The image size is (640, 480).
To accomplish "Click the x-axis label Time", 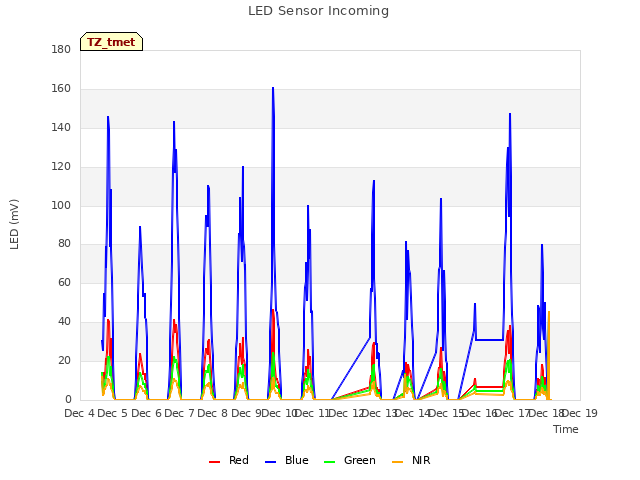I will pyautogui.click(x=566, y=429).
